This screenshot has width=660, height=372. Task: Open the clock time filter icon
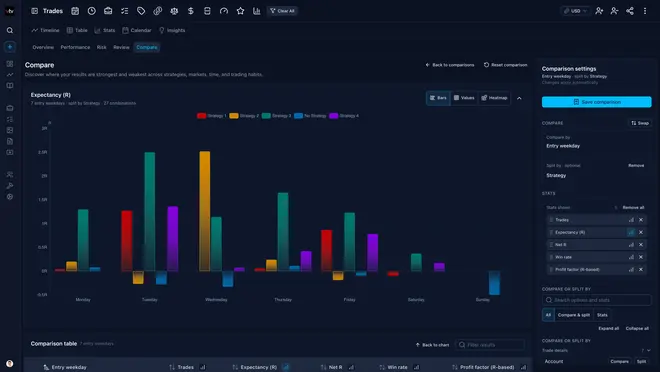click(x=91, y=11)
